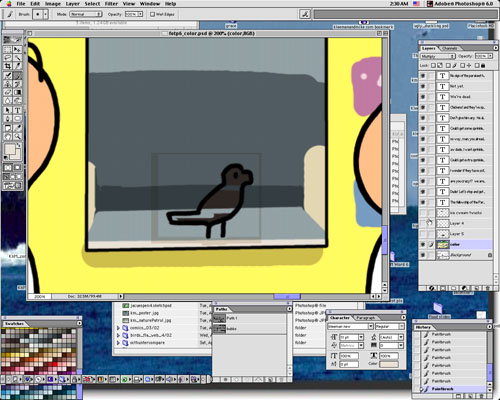Select the Lasso tool
500x400 pixels.
click(7, 58)
